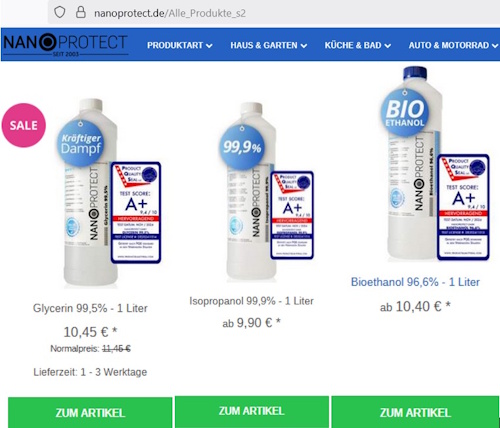Click the pink SALE badge
Screen dimensions: 500x428
pos(24,125)
